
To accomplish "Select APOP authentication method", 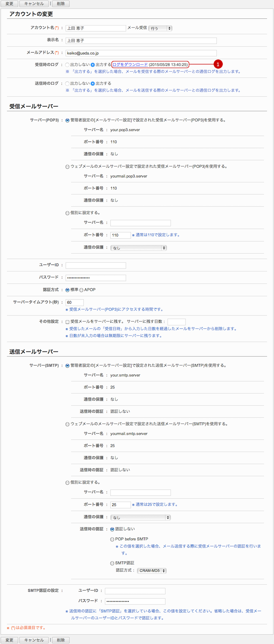I will pos(81,290).
